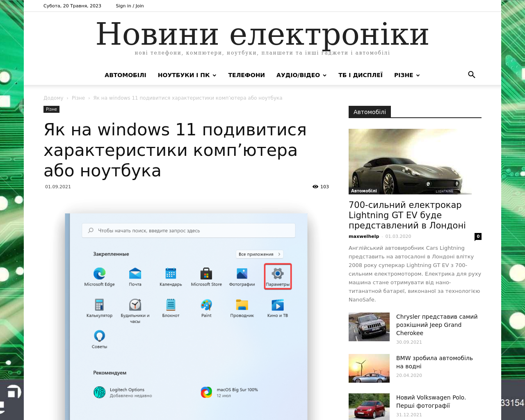Click the Рекомендуем heading text

(x=110, y=373)
